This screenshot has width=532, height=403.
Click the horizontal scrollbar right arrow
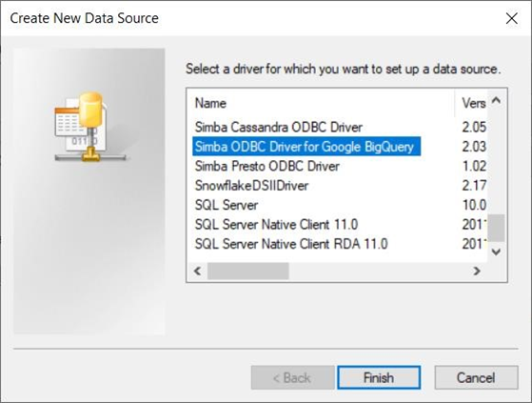click(477, 271)
